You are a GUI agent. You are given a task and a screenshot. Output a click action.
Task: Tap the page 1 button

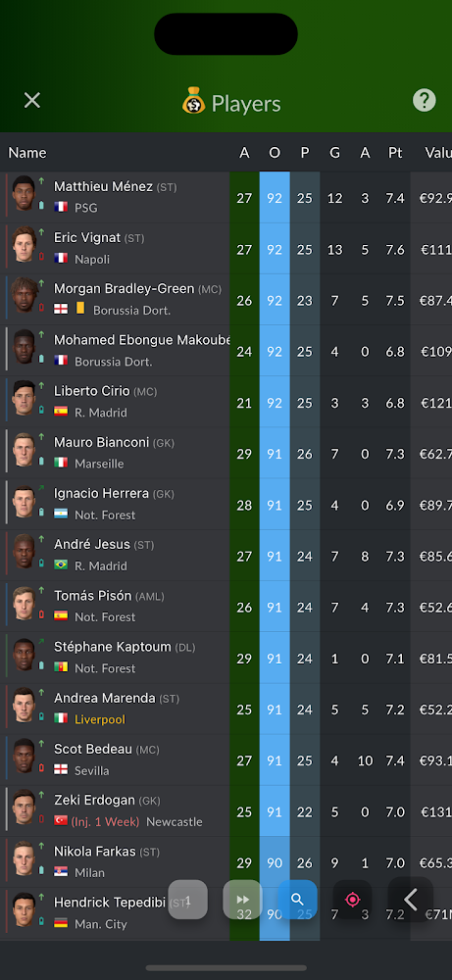pyautogui.click(x=187, y=900)
